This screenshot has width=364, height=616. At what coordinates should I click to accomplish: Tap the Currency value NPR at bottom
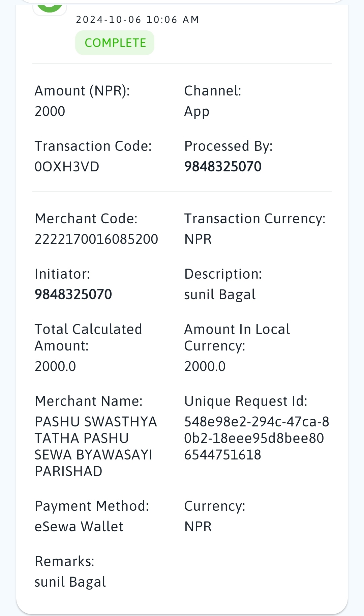pos(198,527)
